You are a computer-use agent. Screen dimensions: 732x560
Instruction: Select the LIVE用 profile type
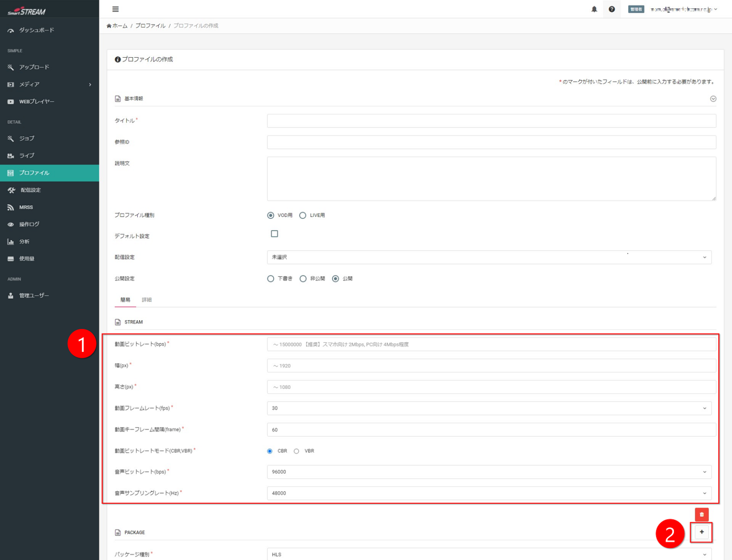pos(303,215)
